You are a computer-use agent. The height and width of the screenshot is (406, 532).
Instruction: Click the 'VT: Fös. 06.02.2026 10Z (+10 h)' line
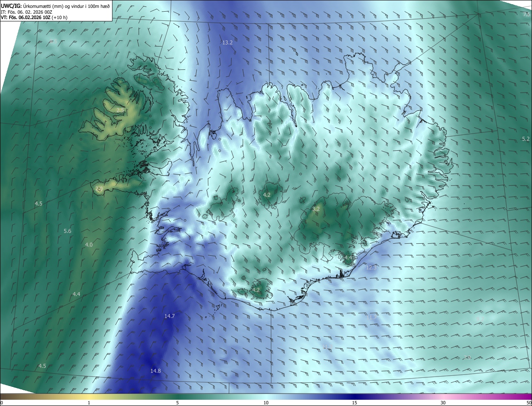click(x=33, y=17)
